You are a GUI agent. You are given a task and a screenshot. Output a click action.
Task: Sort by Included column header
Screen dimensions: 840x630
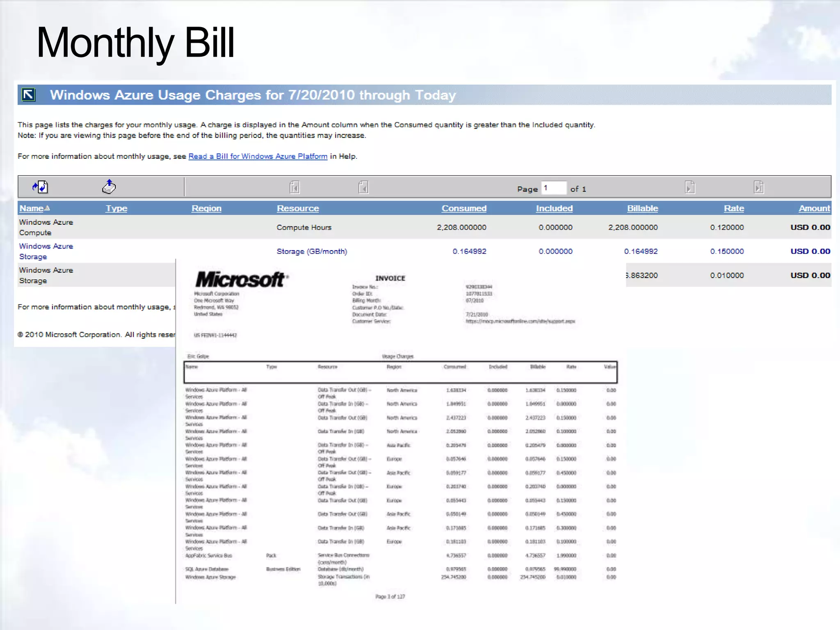[554, 208]
